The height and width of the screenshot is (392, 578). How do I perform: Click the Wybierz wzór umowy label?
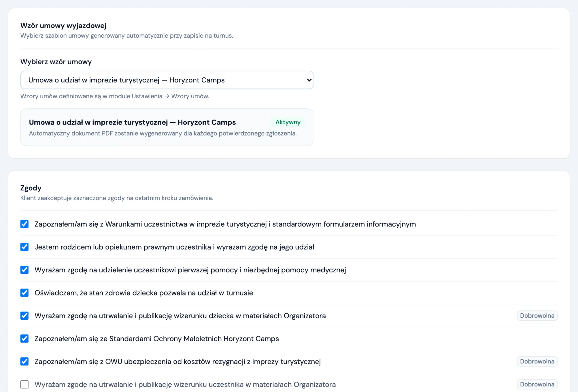point(56,62)
